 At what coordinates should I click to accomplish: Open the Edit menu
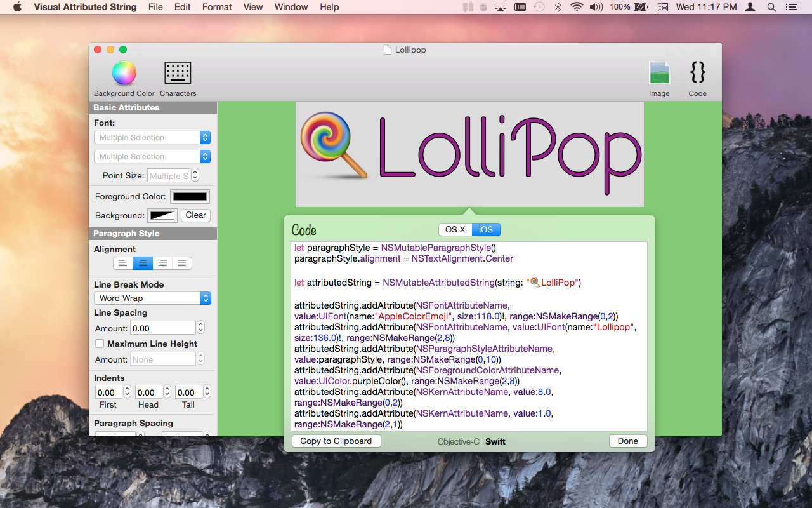tap(183, 7)
